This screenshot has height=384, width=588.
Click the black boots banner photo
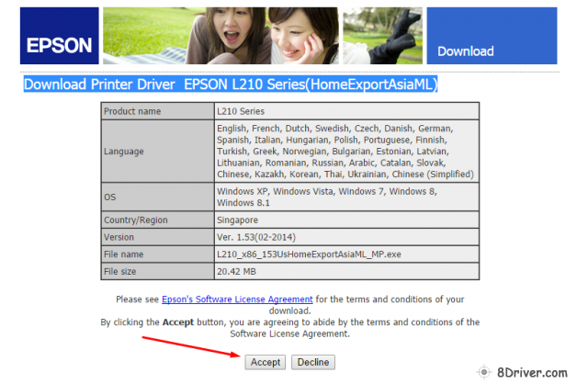coord(382,36)
